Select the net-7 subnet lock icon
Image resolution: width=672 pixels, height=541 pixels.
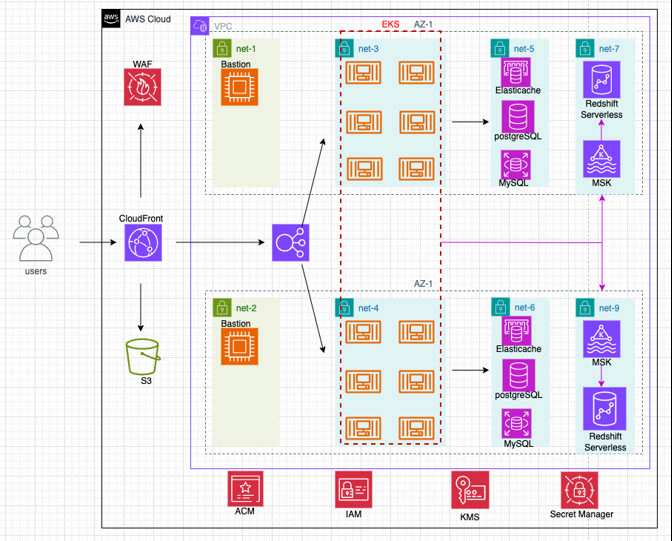click(x=585, y=48)
